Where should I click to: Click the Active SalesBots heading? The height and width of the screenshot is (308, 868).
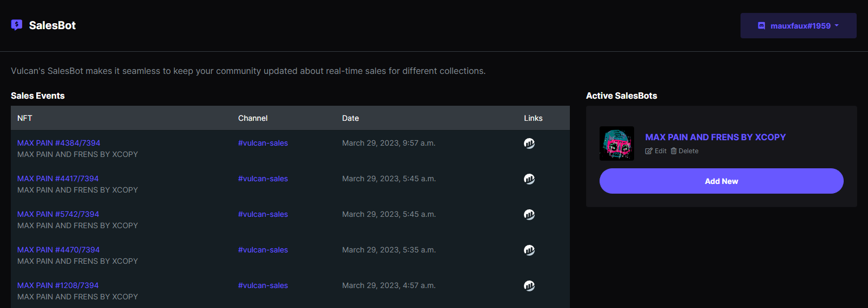[622, 95]
